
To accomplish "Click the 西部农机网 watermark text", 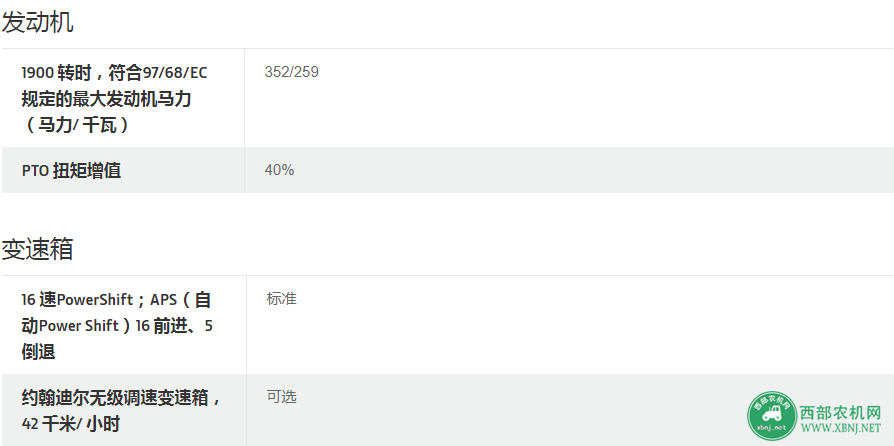I will 840,412.
